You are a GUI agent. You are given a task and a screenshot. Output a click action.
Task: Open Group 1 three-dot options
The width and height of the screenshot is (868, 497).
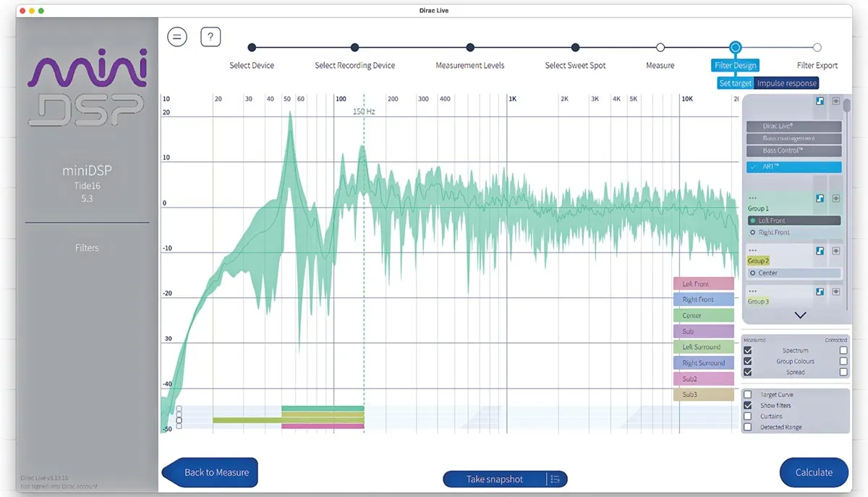(753, 197)
